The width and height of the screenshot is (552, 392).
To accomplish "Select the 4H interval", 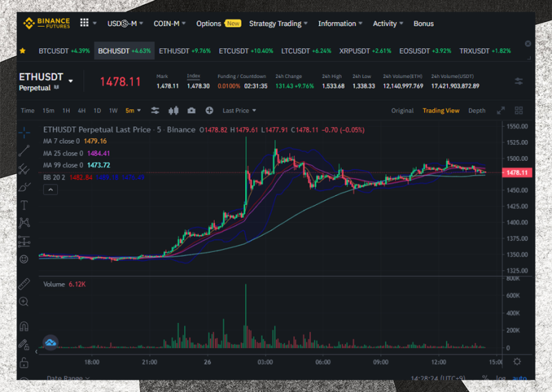I will tap(81, 110).
